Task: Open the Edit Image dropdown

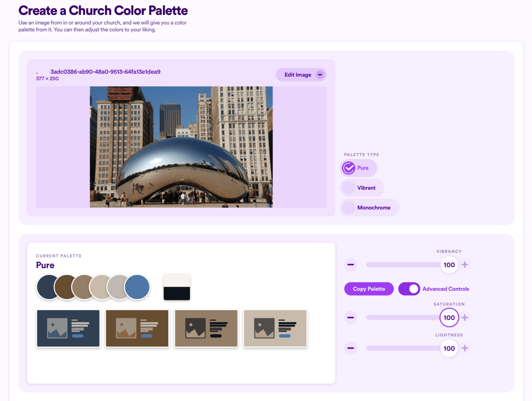Action: [x=301, y=75]
